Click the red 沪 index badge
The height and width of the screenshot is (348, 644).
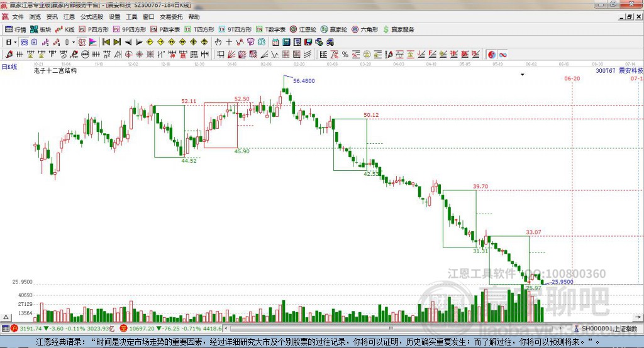tap(15, 329)
